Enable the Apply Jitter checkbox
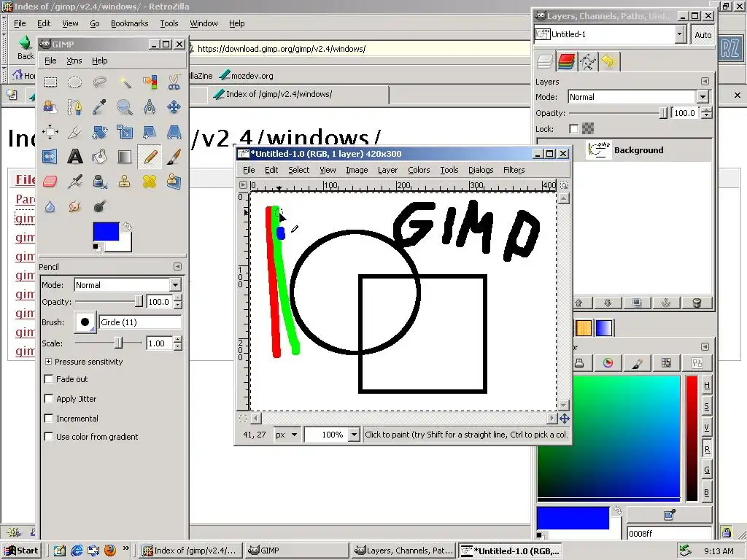The width and height of the screenshot is (747, 560). (x=49, y=399)
